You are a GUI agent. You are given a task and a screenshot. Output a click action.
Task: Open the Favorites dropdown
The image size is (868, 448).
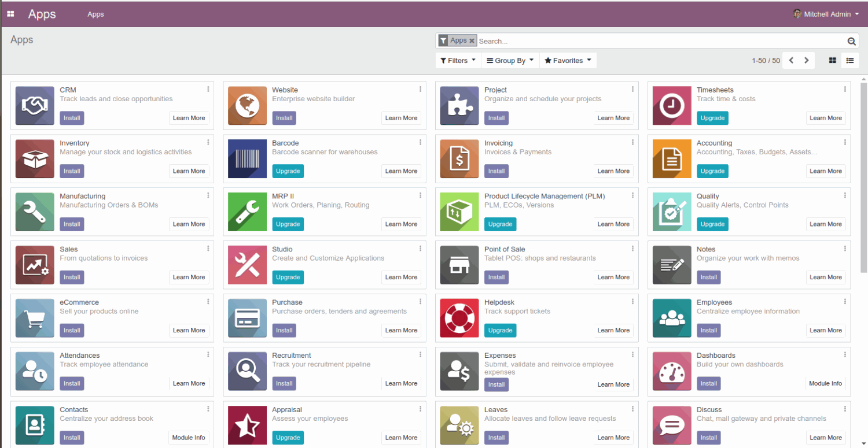568,60
